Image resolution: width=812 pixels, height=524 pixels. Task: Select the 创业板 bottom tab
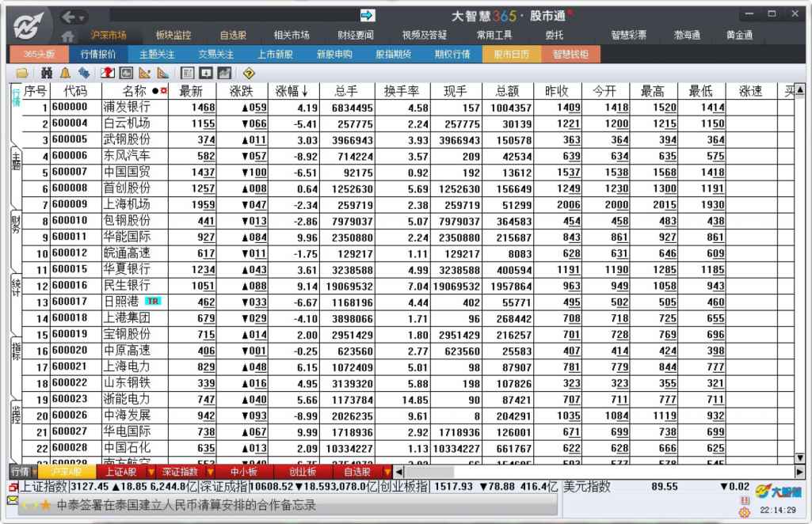(x=303, y=472)
